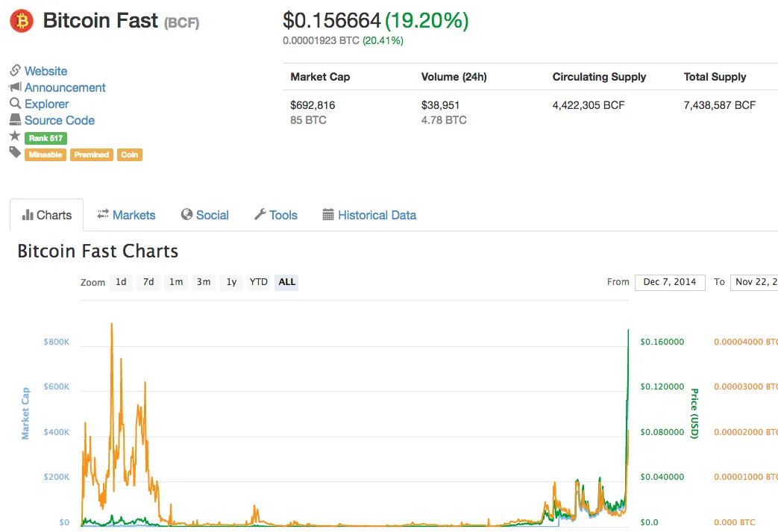
Task: Click the Total Supply column header
Action: [715, 77]
